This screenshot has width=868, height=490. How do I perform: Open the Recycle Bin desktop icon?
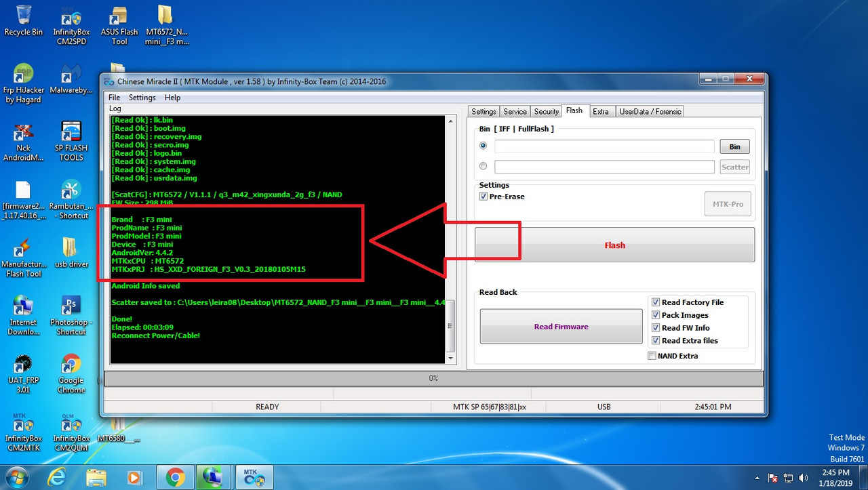24,20
